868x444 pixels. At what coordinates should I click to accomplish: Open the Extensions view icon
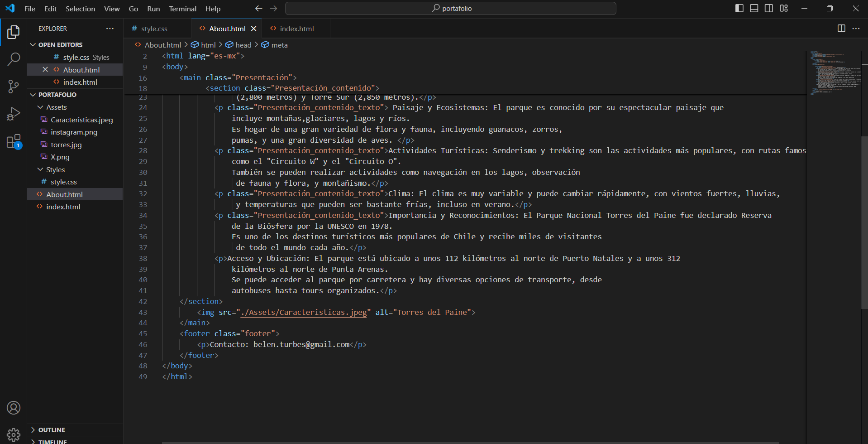click(14, 141)
